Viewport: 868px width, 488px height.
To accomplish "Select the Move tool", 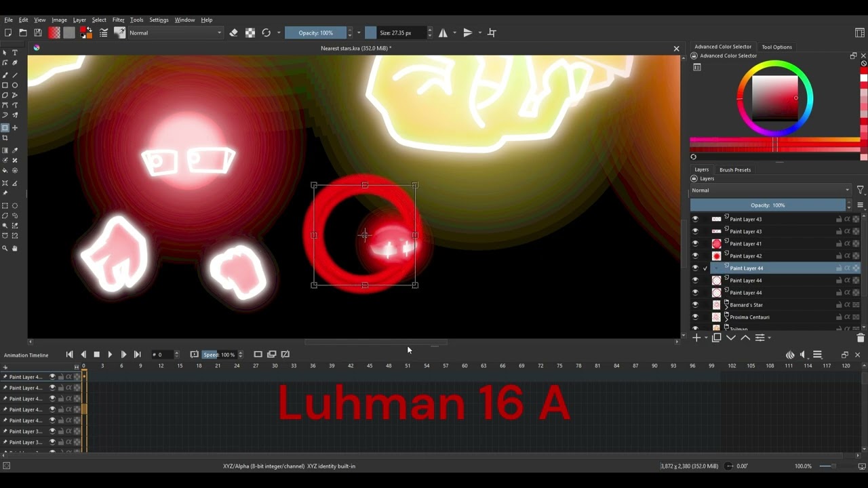I will point(15,128).
